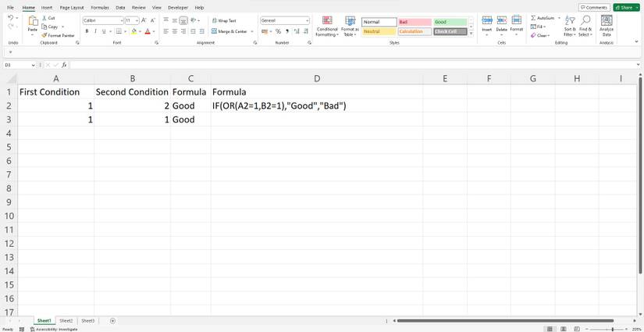Copy the selection to the clipboard

[51, 27]
